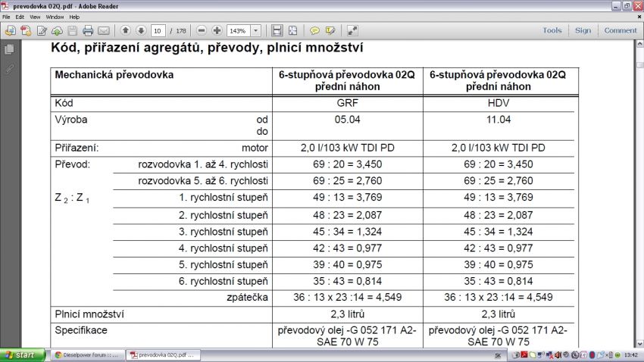Open the Tools pane

[x=552, y=30]
